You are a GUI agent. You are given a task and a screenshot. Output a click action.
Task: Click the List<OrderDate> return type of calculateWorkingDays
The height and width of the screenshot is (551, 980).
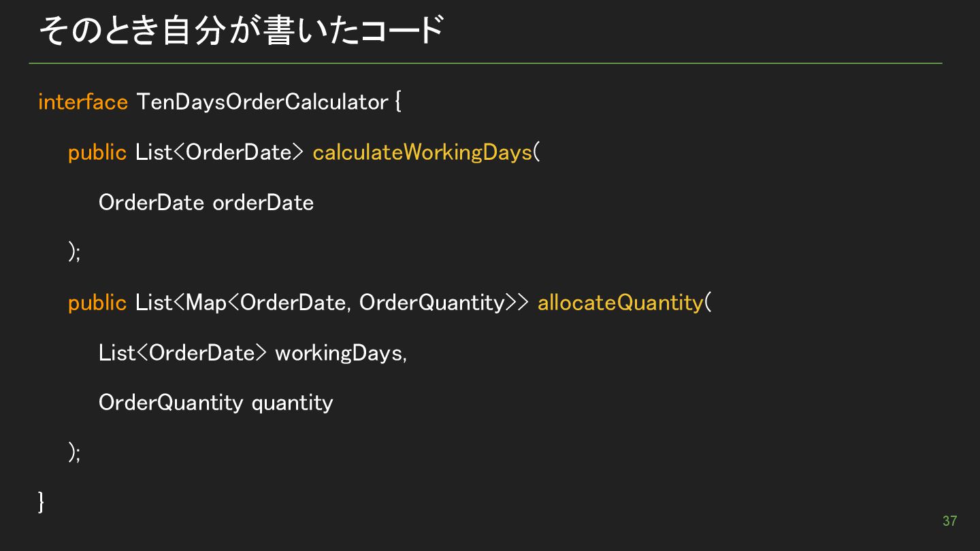click(218, 152)
